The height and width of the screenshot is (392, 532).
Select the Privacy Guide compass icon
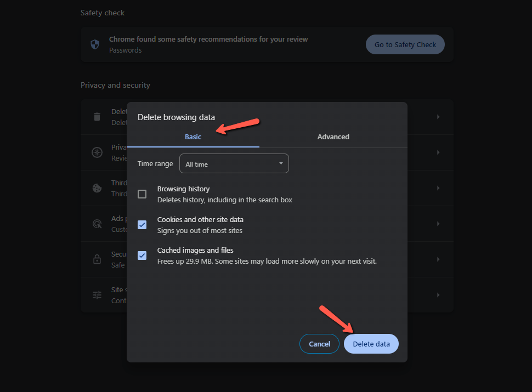point(97,152)
